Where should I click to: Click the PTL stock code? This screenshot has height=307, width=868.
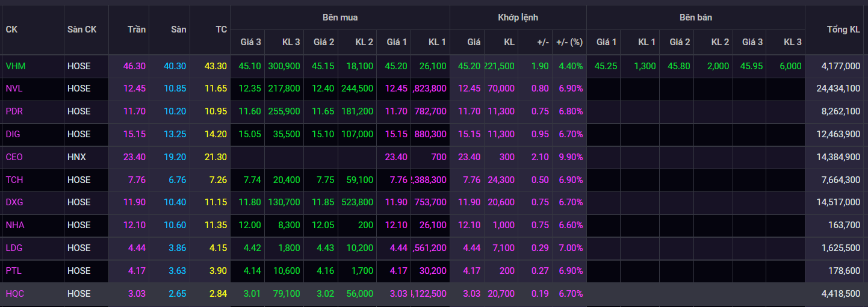coord(14,271)
